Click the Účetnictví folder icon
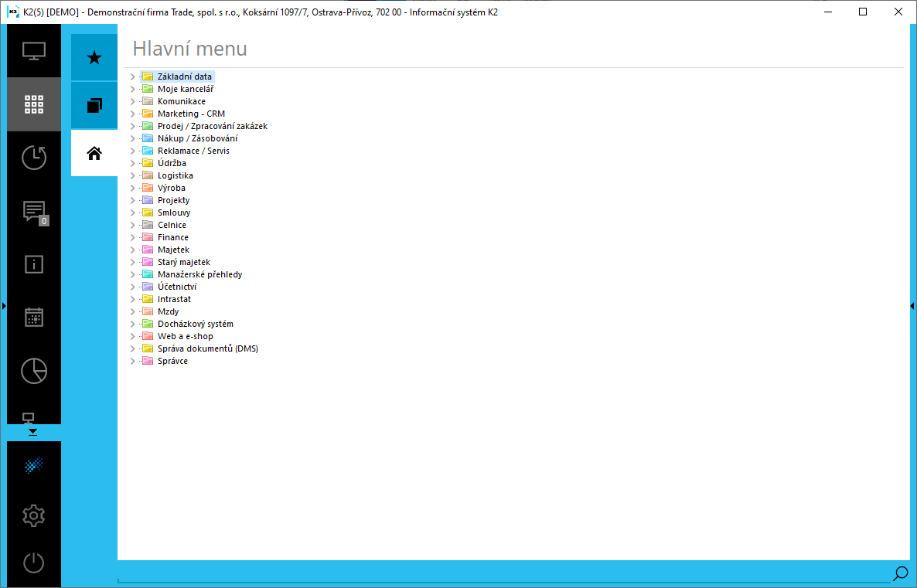Viewport: 917px width, 588px height. 148,287
